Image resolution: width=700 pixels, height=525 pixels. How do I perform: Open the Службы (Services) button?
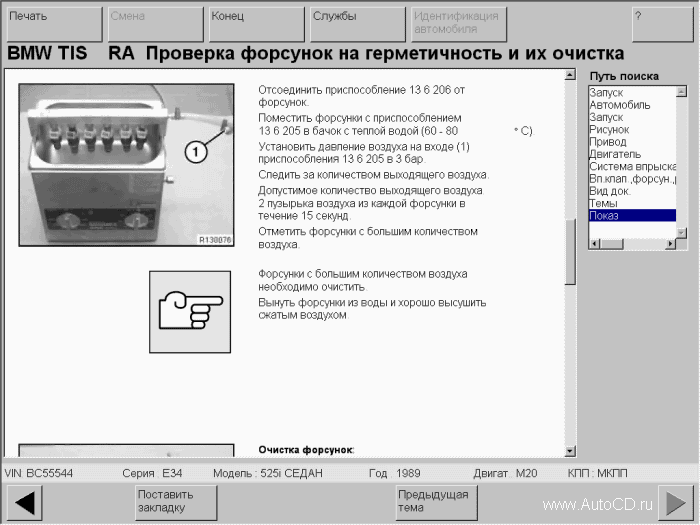point(358,24)
